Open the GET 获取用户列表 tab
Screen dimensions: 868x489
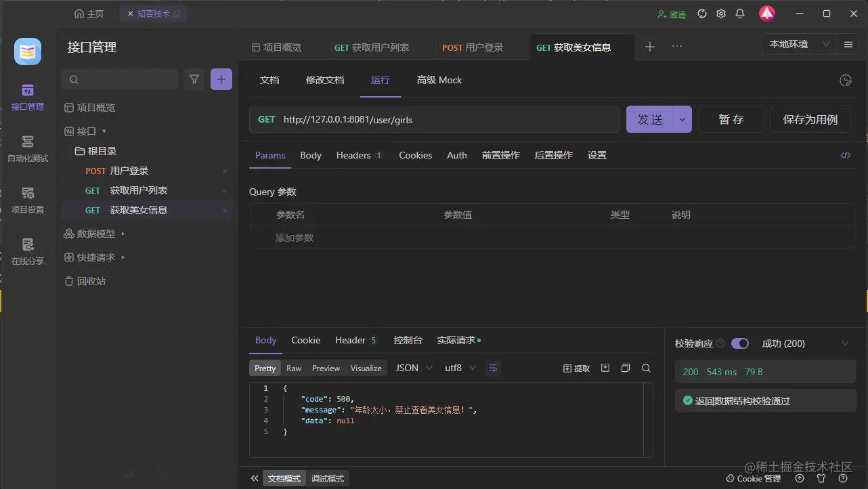coord(372,47)
